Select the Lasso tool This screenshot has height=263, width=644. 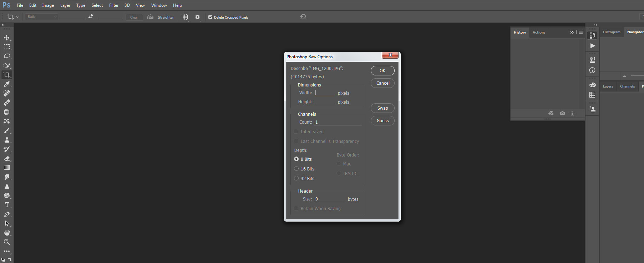click(x=7, y=56)
